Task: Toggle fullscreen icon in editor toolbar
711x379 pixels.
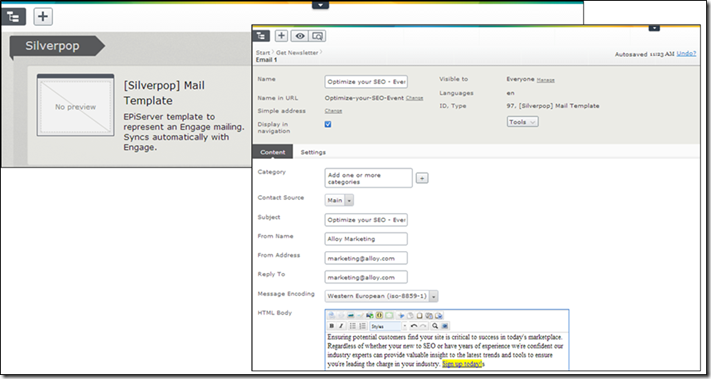Action: click(x=445, y=326)
